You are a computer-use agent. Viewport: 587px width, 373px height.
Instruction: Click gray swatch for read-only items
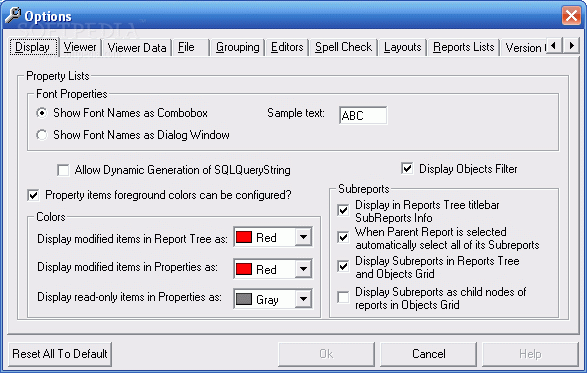pyautogui.click(x=244, y=299)
